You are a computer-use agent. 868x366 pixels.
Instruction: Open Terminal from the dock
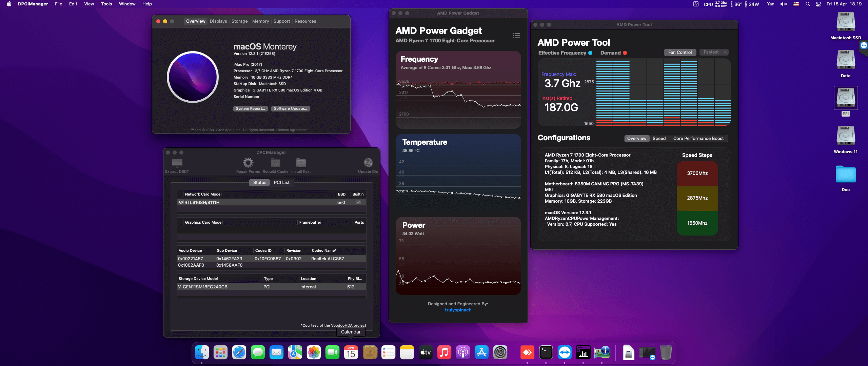tap(546, 353)
